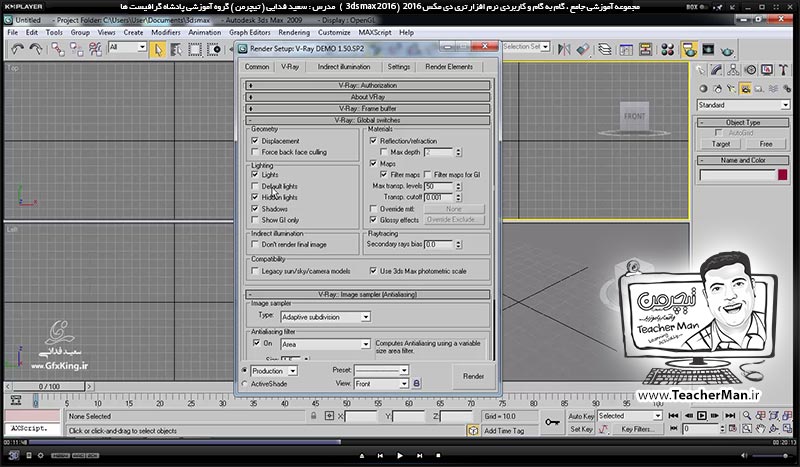Open the Layer Manager icon
800x467 pixels.
pyautogui.click(x=605, y=49)
